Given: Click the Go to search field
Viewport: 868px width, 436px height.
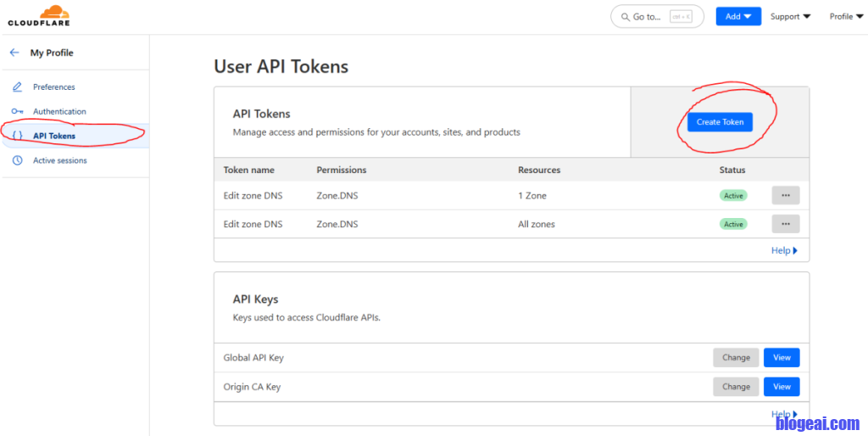Looking at the screenshot, I should click(657, 17).
